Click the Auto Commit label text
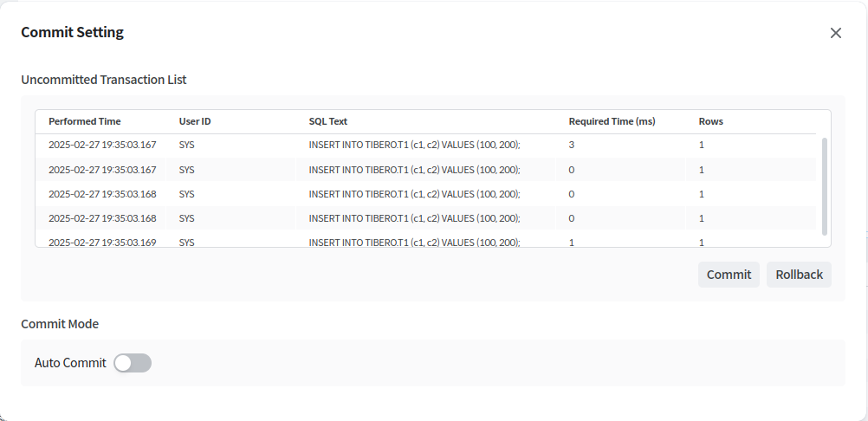868x421 pixels. [x=70, y=363]
